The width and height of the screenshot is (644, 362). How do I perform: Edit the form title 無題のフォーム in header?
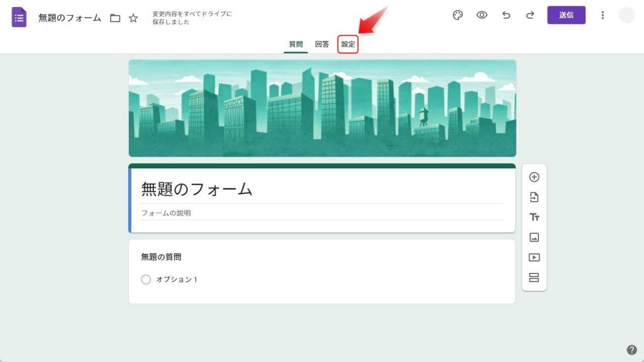pyautogui.click(x=69, y=18)
